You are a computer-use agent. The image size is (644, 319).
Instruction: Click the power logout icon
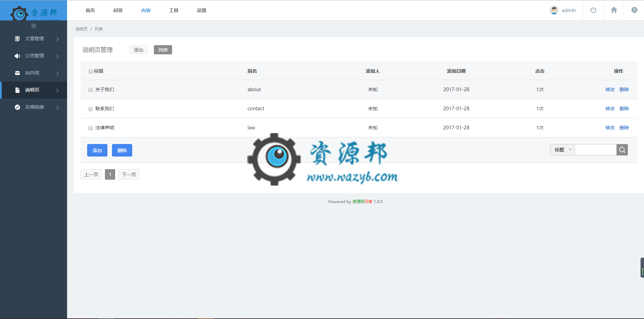pos(593,10)
